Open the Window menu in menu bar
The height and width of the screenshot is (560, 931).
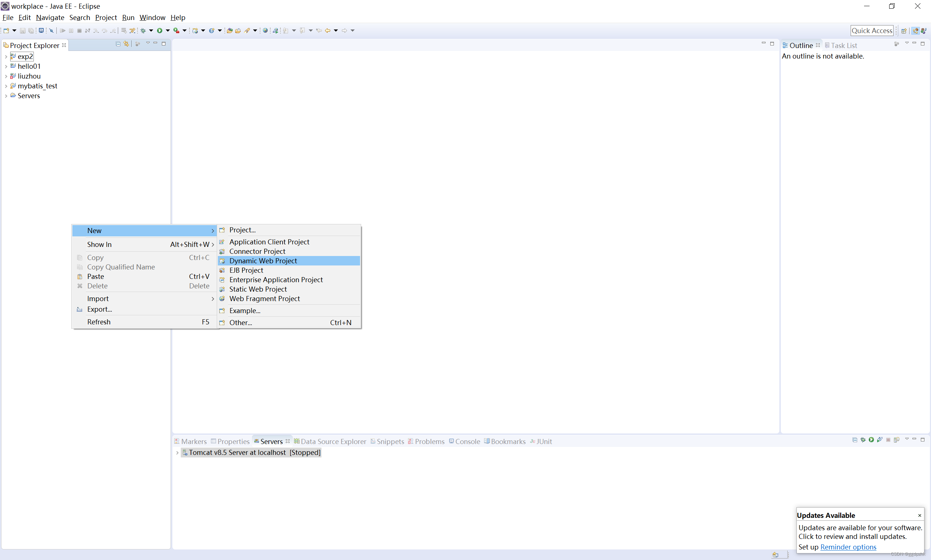[x=152, y=17]
